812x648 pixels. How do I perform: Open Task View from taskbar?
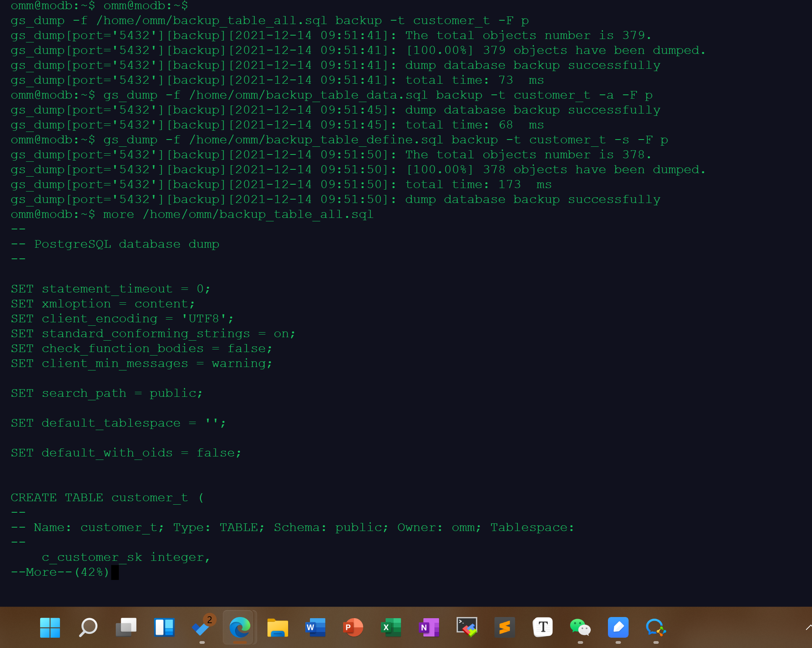pos(126,628)
